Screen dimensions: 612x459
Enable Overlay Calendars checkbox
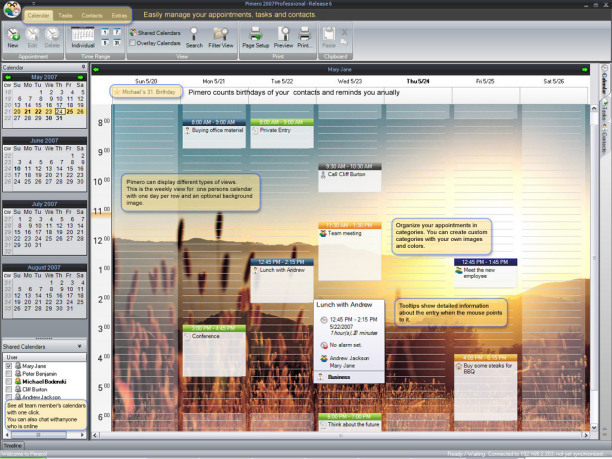(132, 43)
